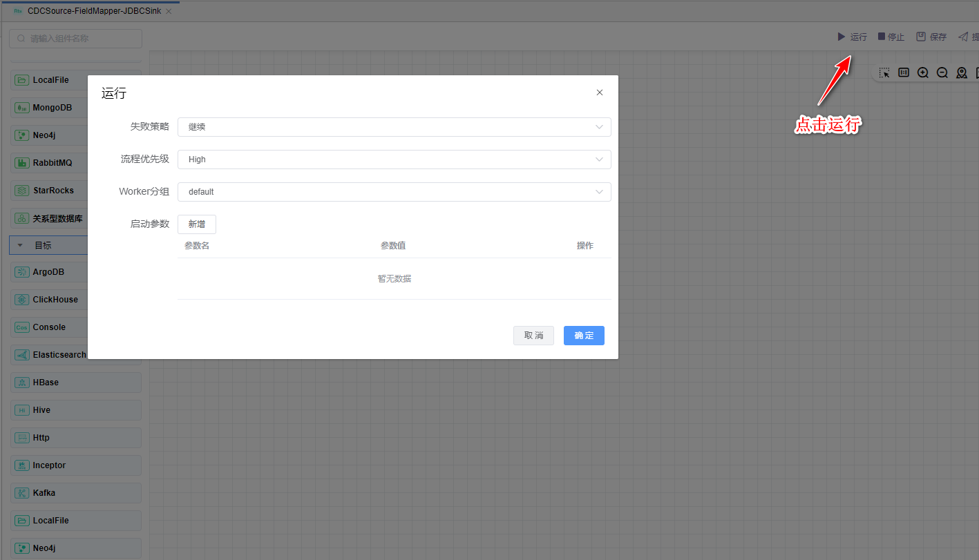Viewport: 979px width, 560px height.
Task: Click the zoom in magnifier icon
Action: (923, 73)
